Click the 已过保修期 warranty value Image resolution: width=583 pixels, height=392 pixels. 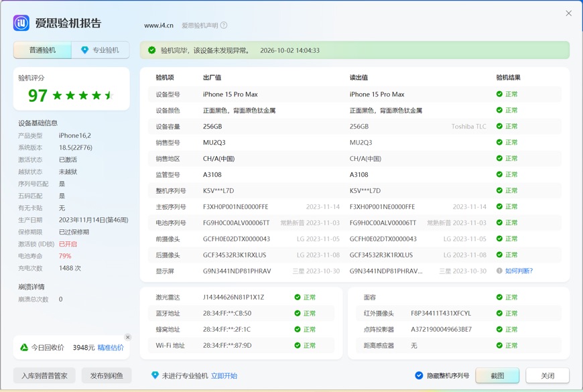[74, 232]
